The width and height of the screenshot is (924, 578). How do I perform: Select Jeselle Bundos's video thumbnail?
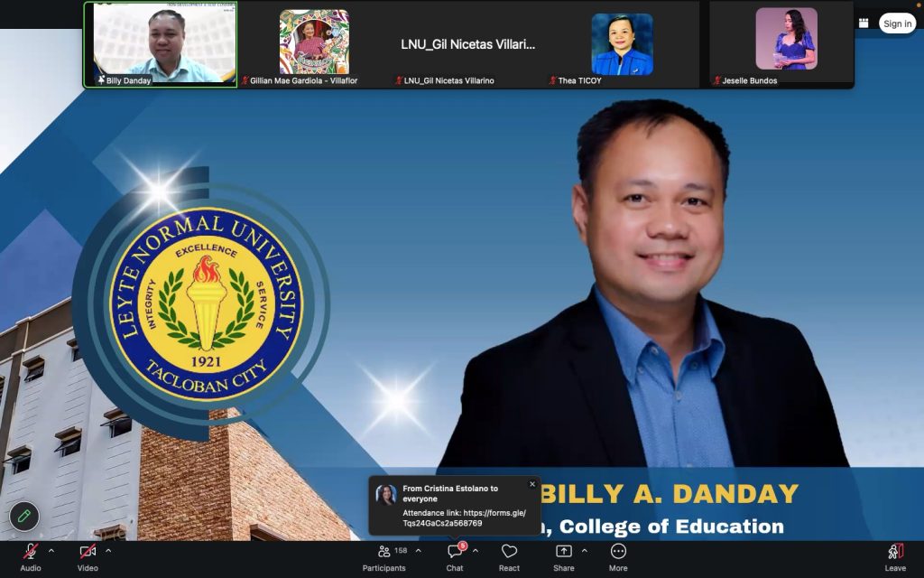pyautogui.click(x=781, y=45)
